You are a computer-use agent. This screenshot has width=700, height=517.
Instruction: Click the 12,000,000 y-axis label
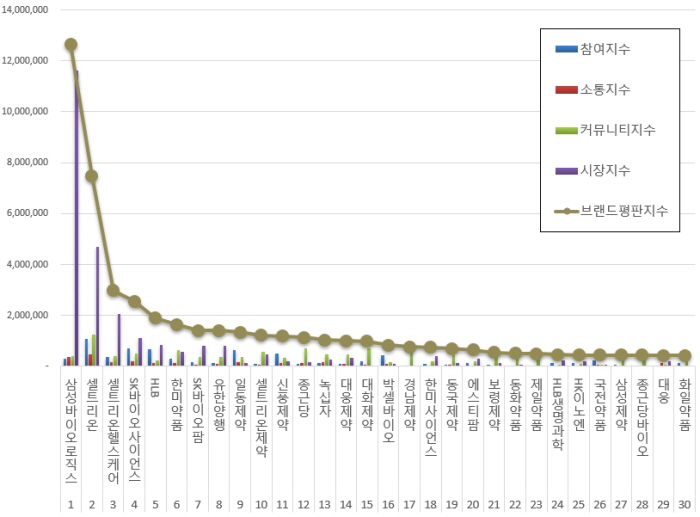[25, 61]
